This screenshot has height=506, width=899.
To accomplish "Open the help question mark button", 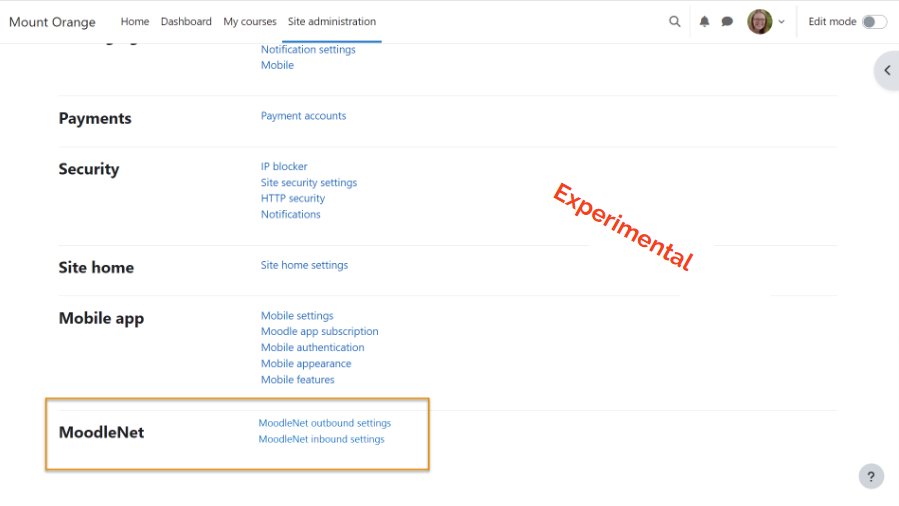I will [x=871, y=476].
